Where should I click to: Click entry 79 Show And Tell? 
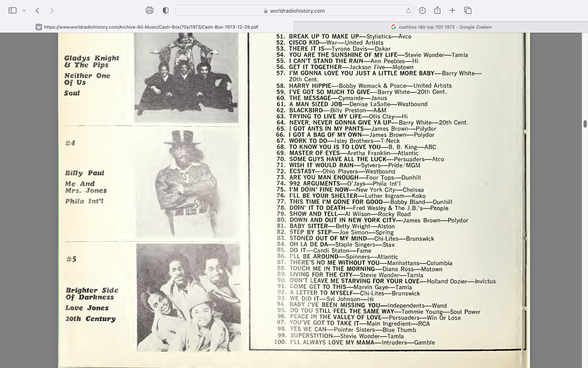(x=343, y=214)
